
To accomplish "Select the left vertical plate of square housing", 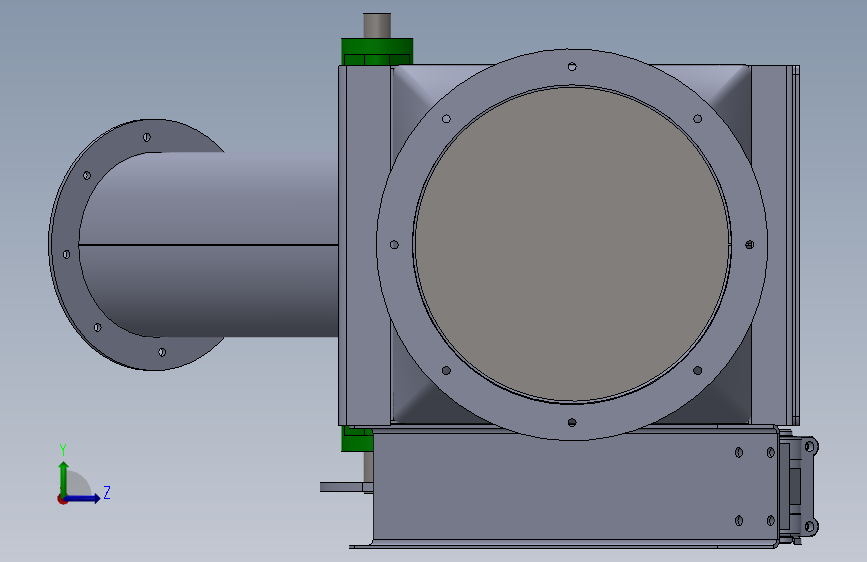I will click(365, 245).
